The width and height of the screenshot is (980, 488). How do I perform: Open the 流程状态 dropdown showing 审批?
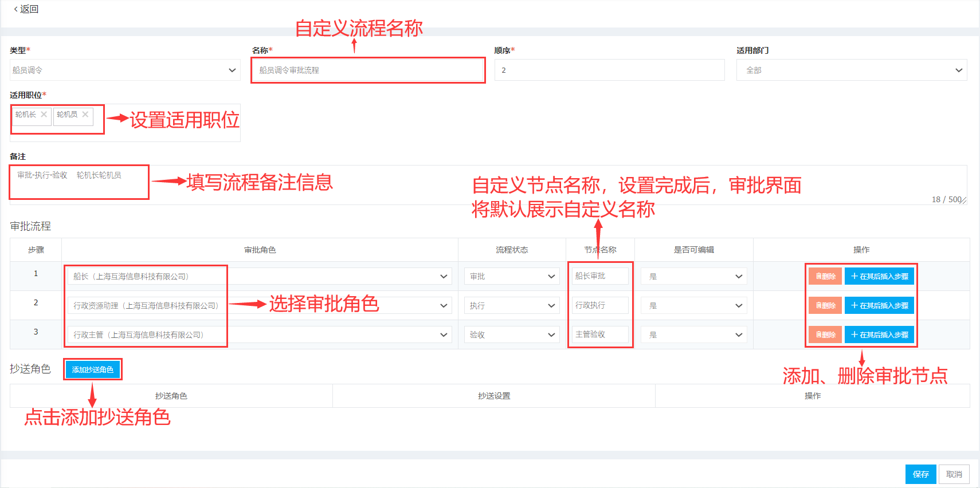click(512, 276)
